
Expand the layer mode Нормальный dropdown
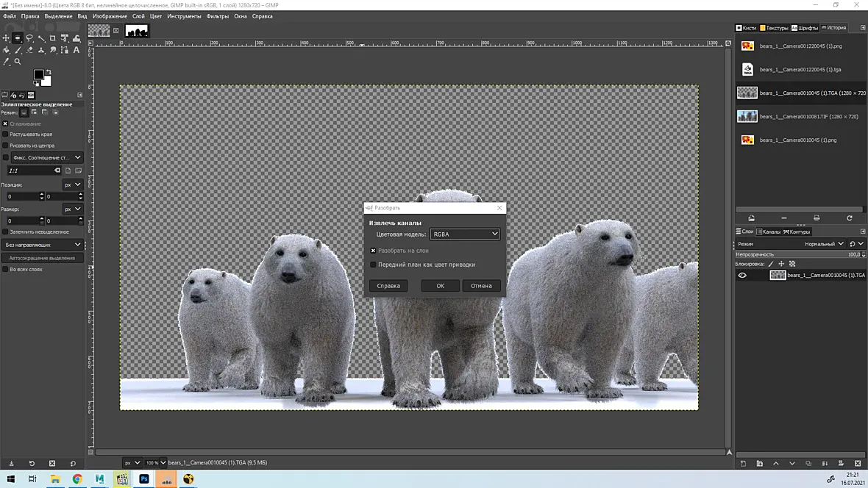(824, 243)
